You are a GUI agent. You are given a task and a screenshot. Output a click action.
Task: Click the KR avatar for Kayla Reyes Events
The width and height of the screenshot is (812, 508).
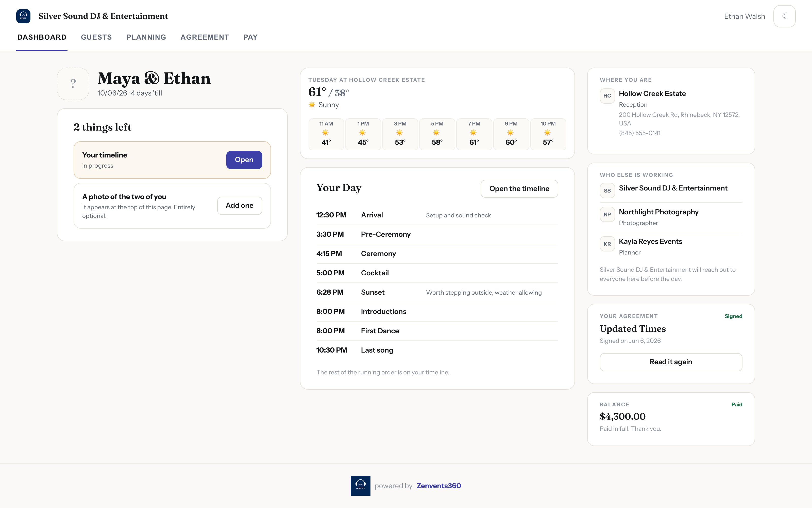click(x=607, y=244)
